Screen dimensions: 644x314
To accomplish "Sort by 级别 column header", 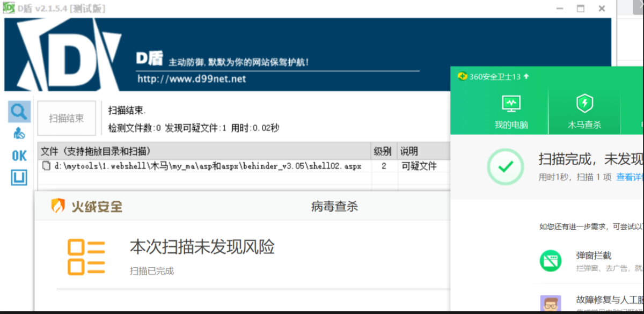I will (x=385, y=151).
